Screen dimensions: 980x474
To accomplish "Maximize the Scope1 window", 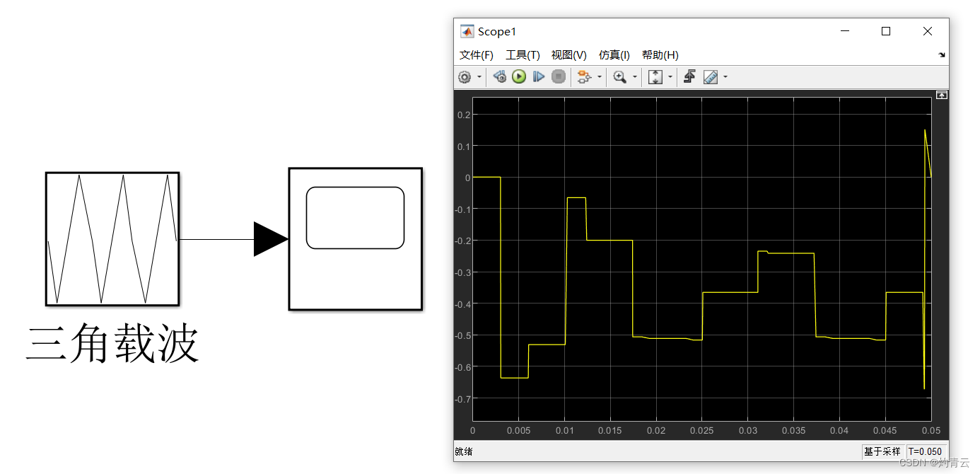I will pos(886,31).
